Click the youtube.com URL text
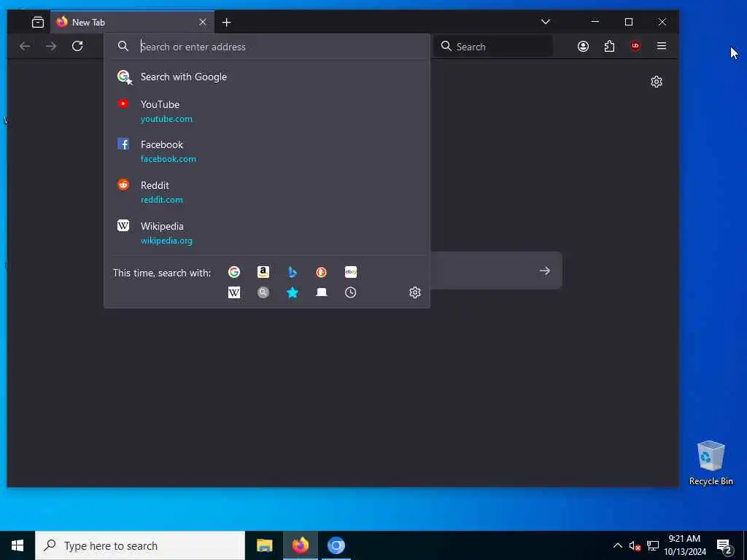Viewport: 747px width, 560px height. click(166, 119)
